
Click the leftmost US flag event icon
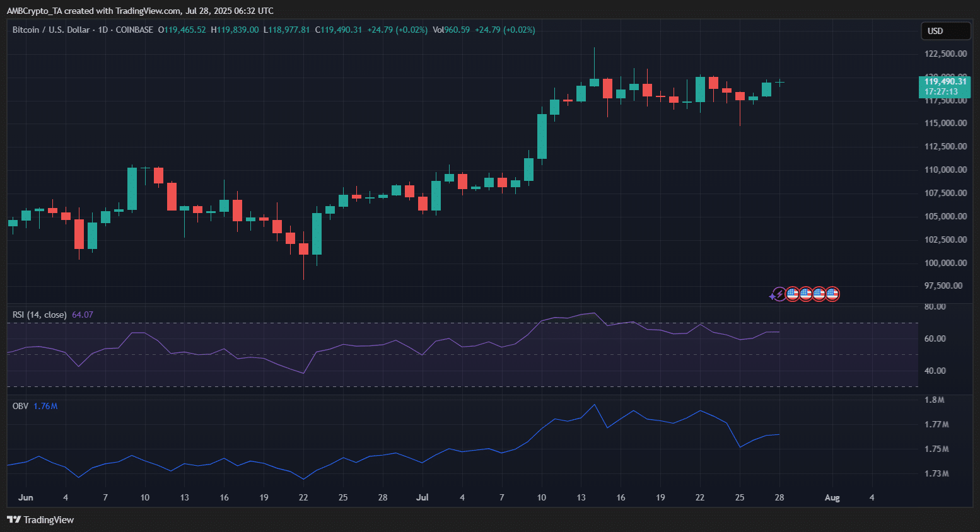pos(793,294)
